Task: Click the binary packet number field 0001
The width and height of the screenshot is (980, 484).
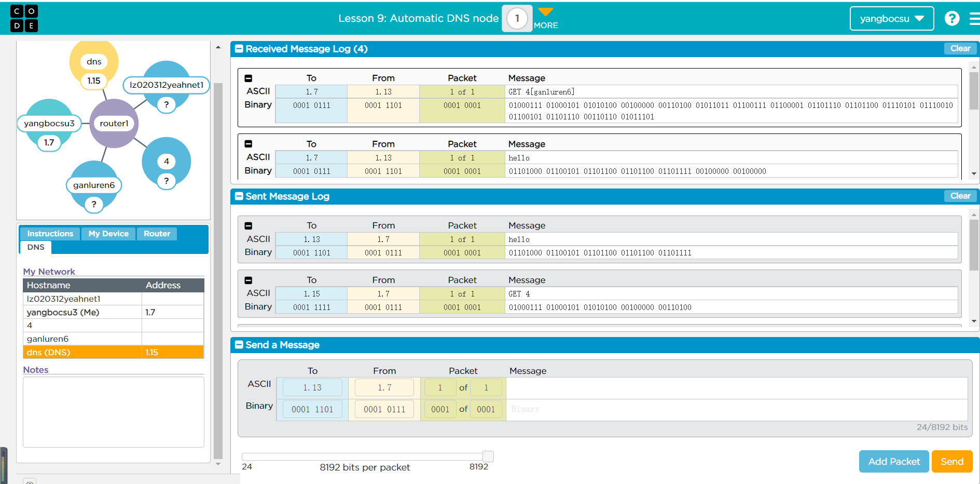Action: 440,409
